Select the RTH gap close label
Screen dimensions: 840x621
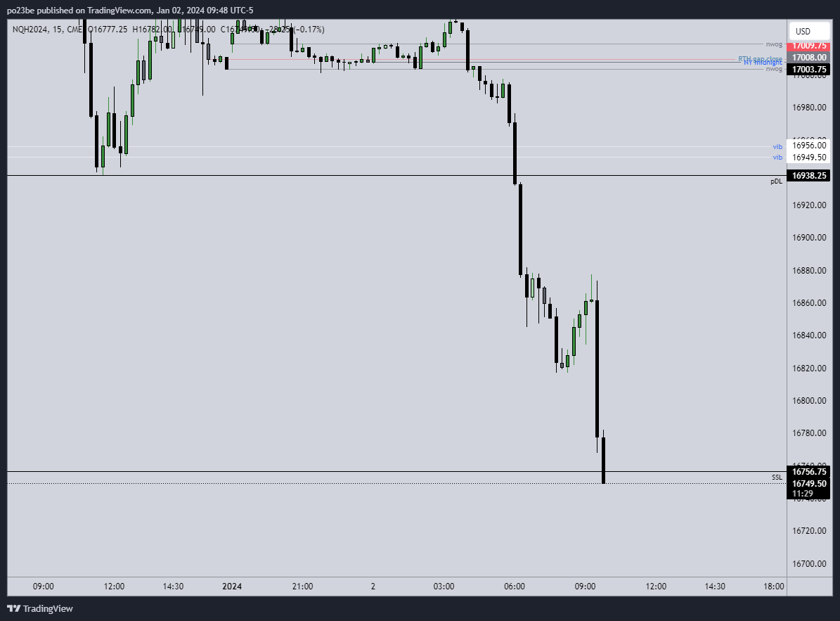(x=760, y=58)
